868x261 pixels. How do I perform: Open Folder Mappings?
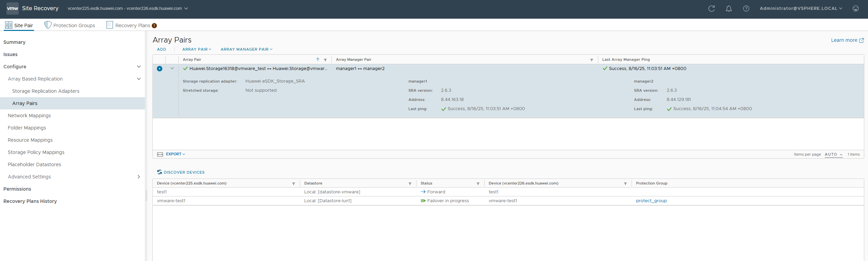(x=27, y=128)
